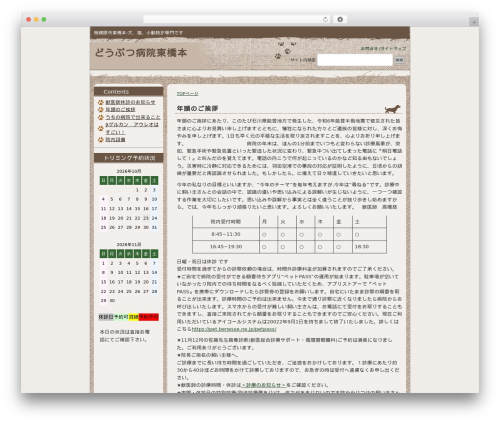Click the 年頭のご挨拶 article heading
Image resolution: width=500 pixels, height=423 pixels.
point(197,109)
